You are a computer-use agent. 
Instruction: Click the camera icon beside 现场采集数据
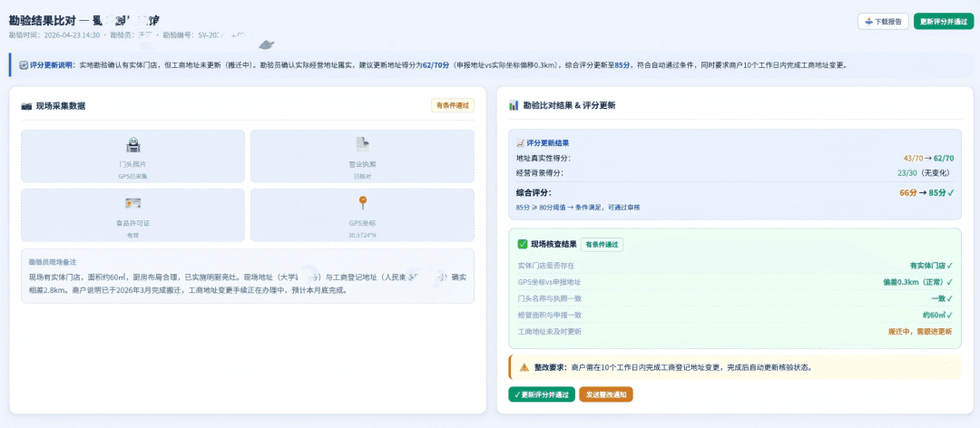(x=26, y=106)
